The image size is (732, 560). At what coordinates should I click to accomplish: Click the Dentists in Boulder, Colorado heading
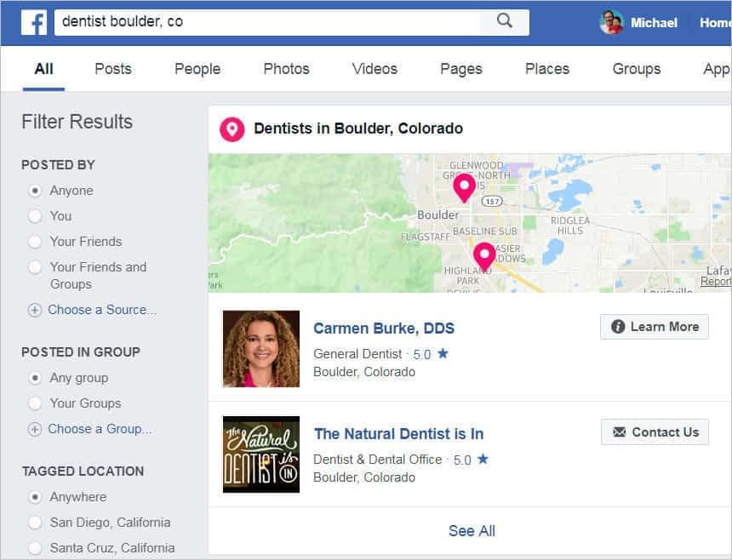click(358, 129)
